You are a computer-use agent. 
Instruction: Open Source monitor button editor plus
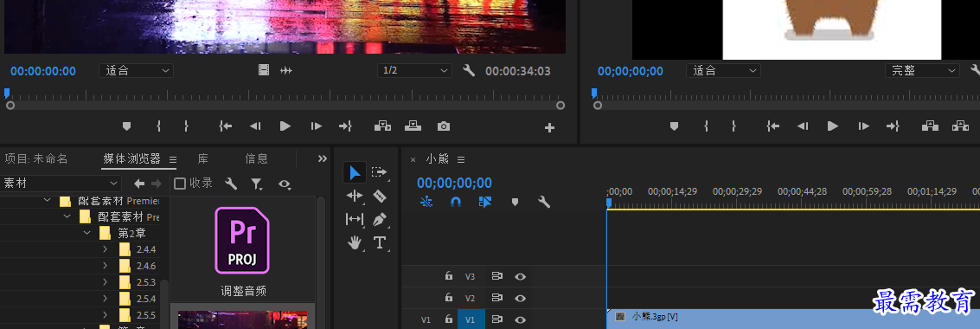[x=549, y=128]
